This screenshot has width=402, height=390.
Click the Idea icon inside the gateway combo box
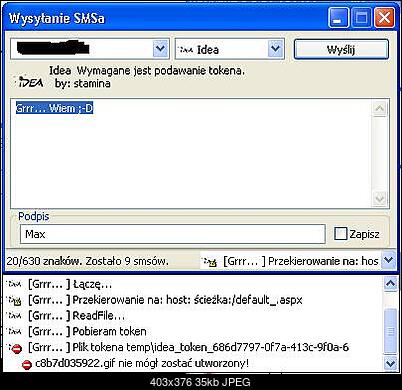(x=186, y=50)
